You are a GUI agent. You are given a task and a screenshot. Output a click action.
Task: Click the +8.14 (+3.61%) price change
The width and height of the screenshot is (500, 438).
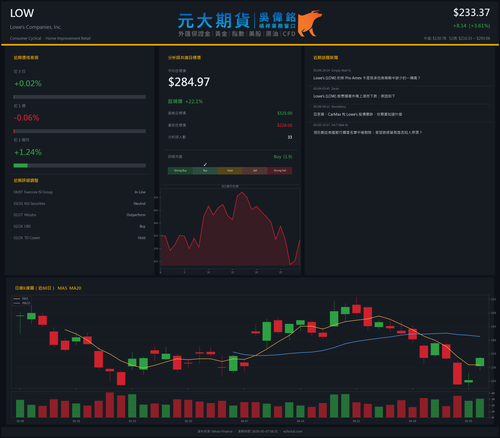point(471,26)
